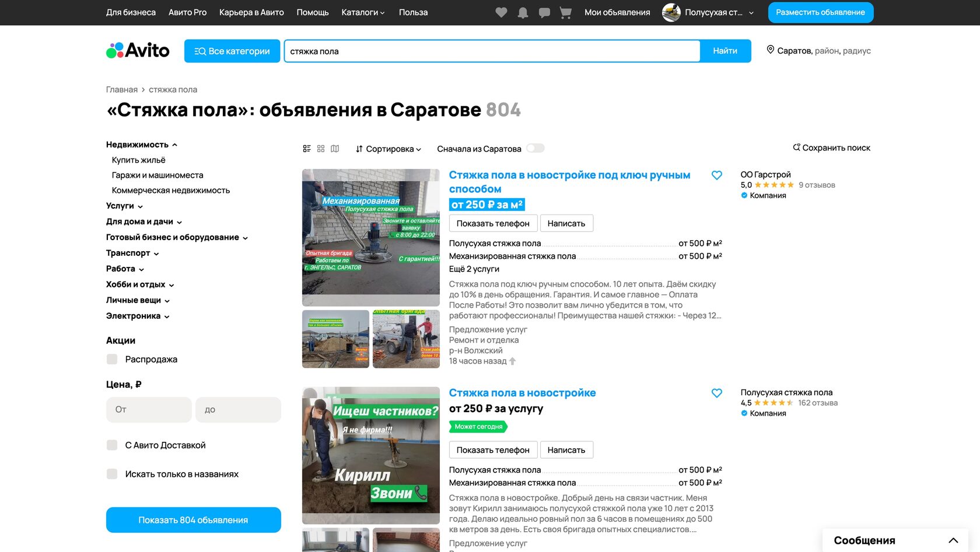The width and height of the screenshot is (980, 552).
Task: Open 9 отзывов reviews for ОО Гарстрой
Action: [x=817, y=185]
